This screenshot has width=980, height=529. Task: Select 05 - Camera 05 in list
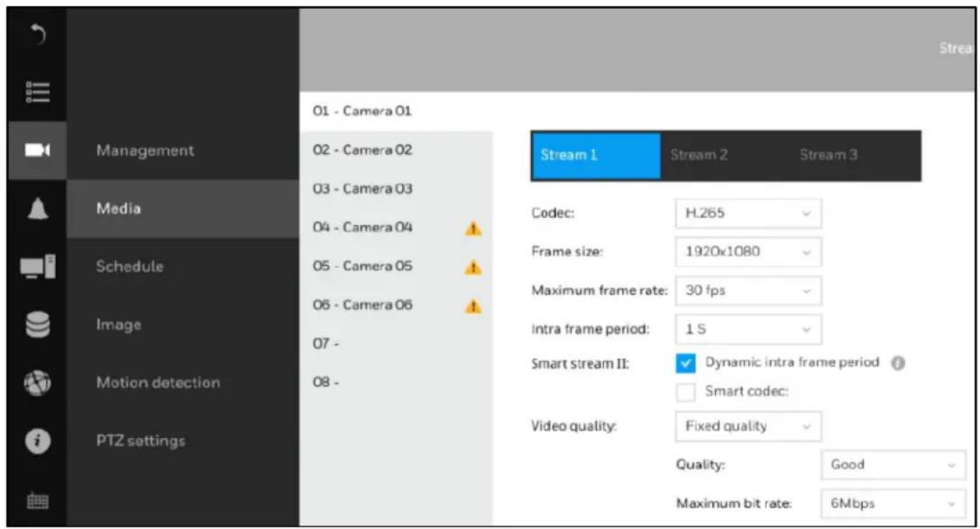tap(397, 266)
